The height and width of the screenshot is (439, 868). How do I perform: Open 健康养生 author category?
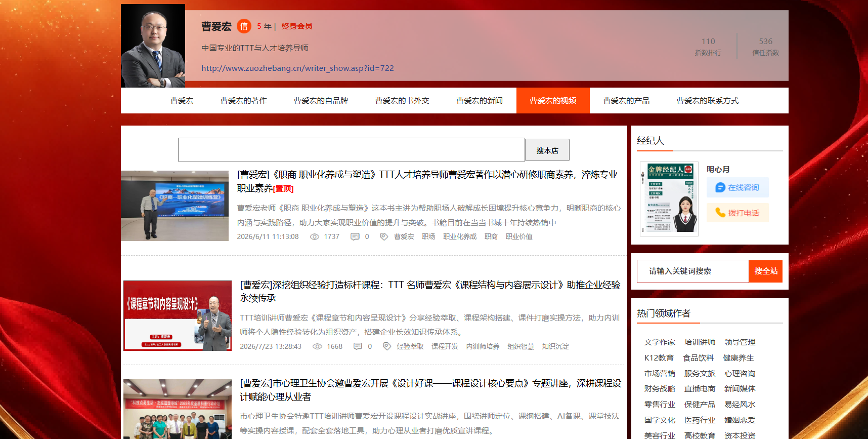click(x=738, y=358)
